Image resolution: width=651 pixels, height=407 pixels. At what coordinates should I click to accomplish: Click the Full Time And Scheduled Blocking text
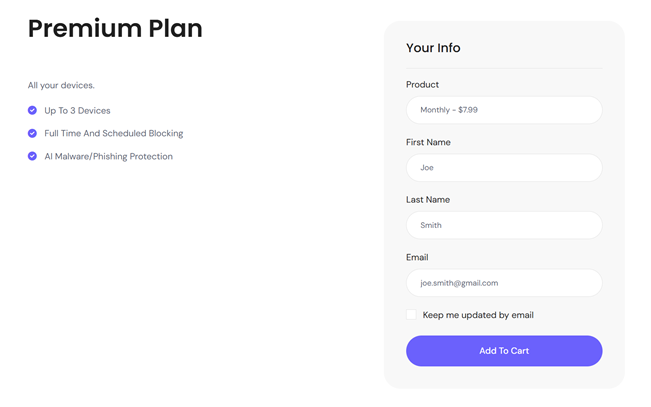pos(114,133)
